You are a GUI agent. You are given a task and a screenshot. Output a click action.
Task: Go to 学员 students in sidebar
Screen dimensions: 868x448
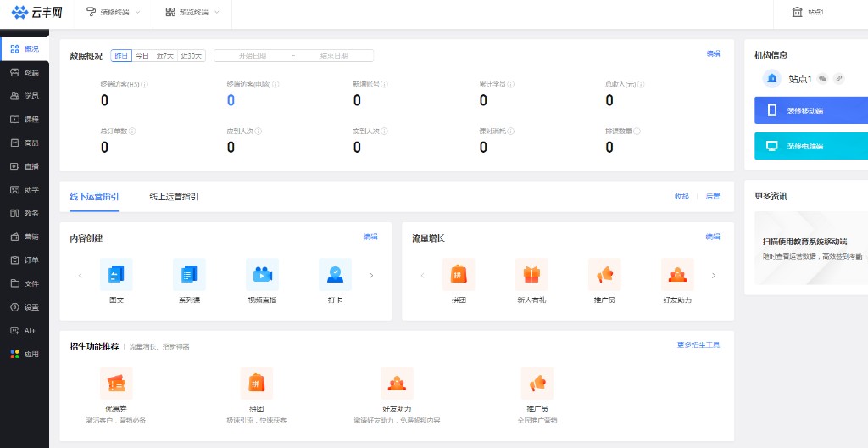25,96
